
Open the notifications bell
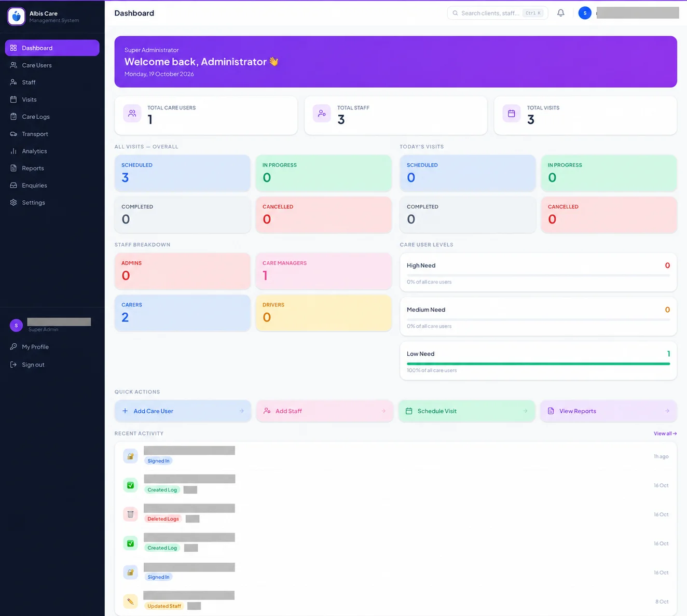(561, 13)
